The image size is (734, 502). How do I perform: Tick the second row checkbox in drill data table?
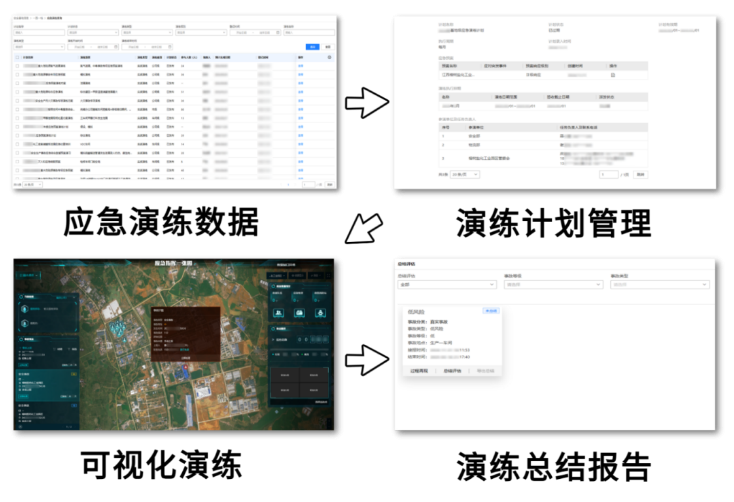pos(17,74)
